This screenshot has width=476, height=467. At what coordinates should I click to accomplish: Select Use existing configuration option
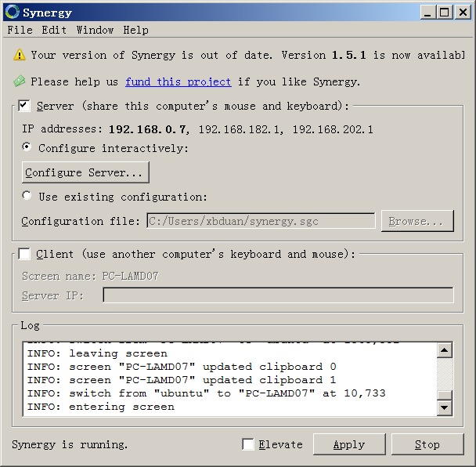pyautogui.click(x=27, y=195)
